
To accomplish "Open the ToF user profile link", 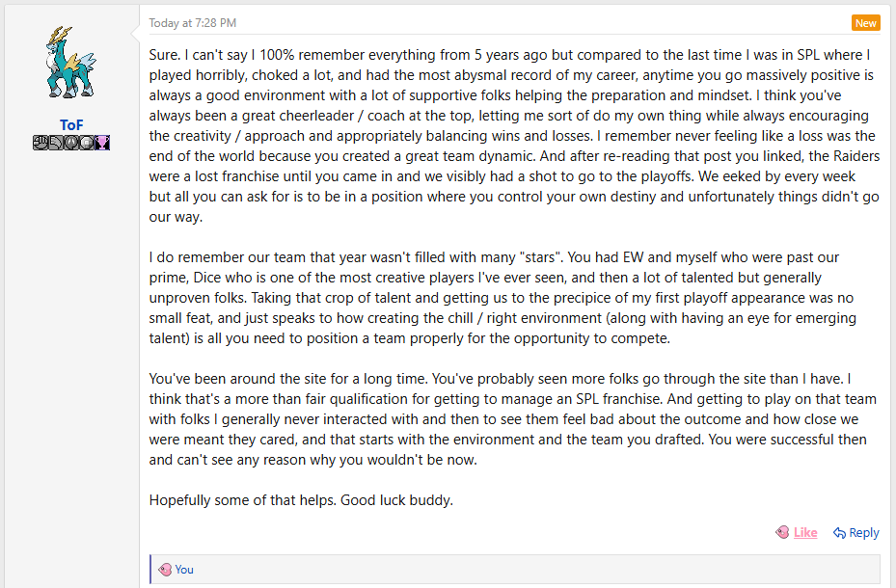I will click(71, 125).
